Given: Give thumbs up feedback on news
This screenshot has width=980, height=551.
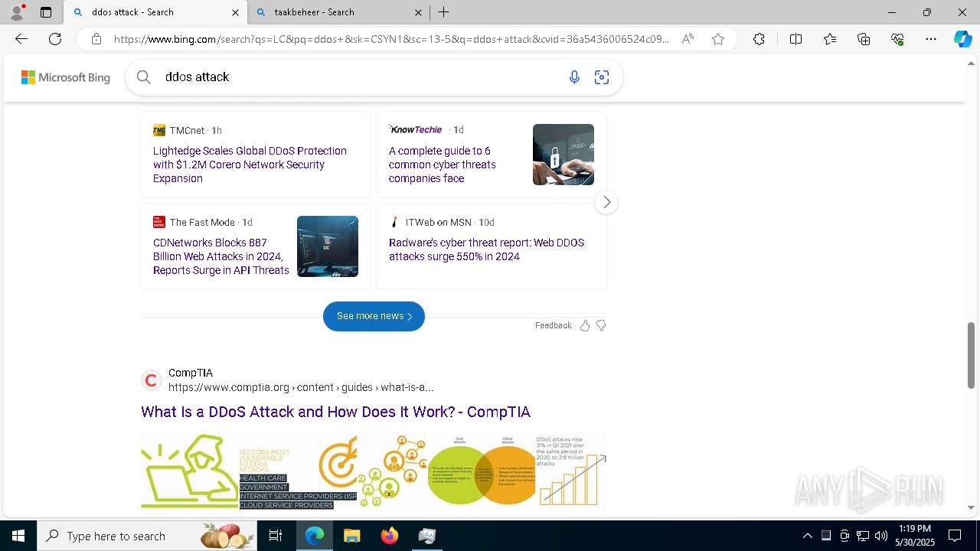Looking at the screenshot, I should [x=585, y=325].
